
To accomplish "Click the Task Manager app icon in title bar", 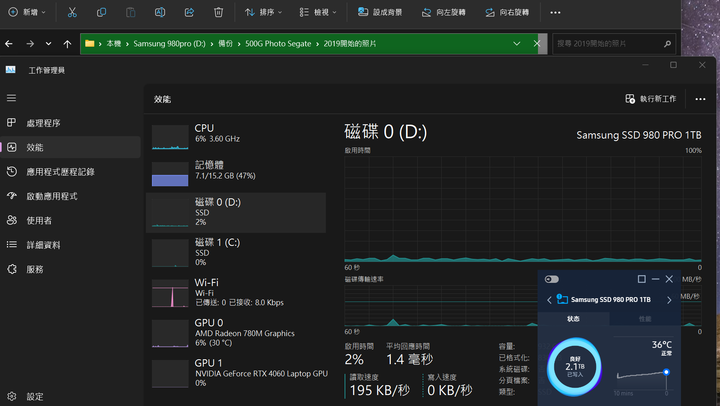I will (11, 70).
